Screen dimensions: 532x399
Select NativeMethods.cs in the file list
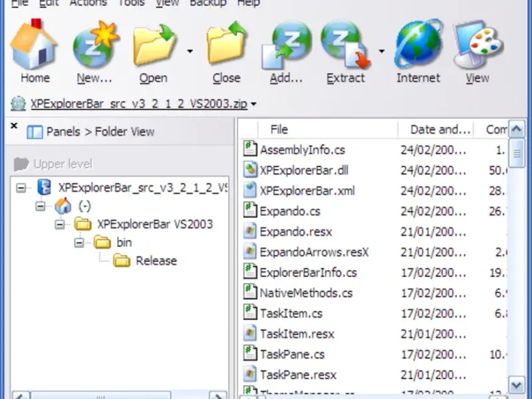[307, 293]
